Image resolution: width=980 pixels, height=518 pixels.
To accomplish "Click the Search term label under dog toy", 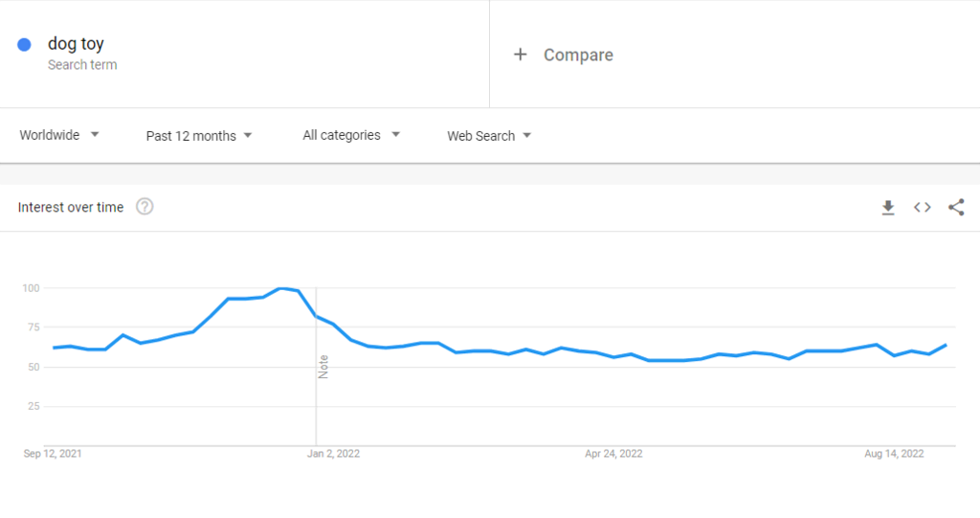I will (x=82, y=64).
